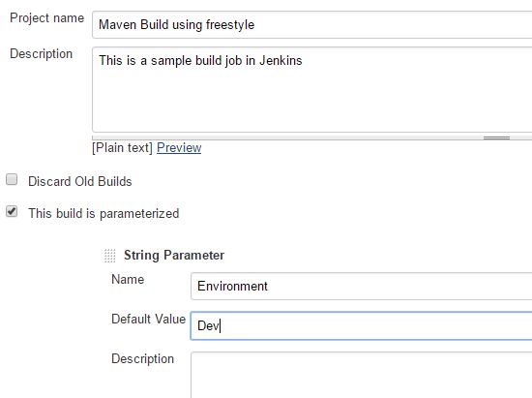Select the String Parameter section heading
The height and width of the screenshot is (398, 532).
[x=174, y=256]
